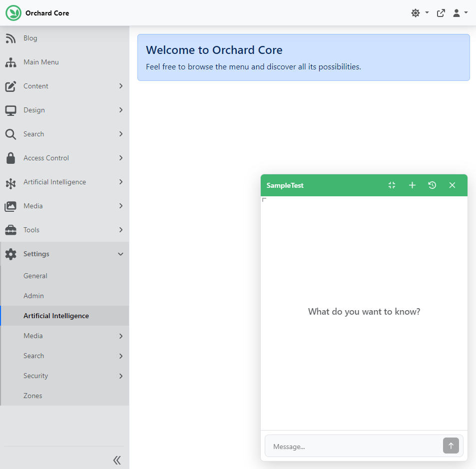Expand the Access Control chevron
Viewport: 476px width, 469px height.
(x=121, y=158)
